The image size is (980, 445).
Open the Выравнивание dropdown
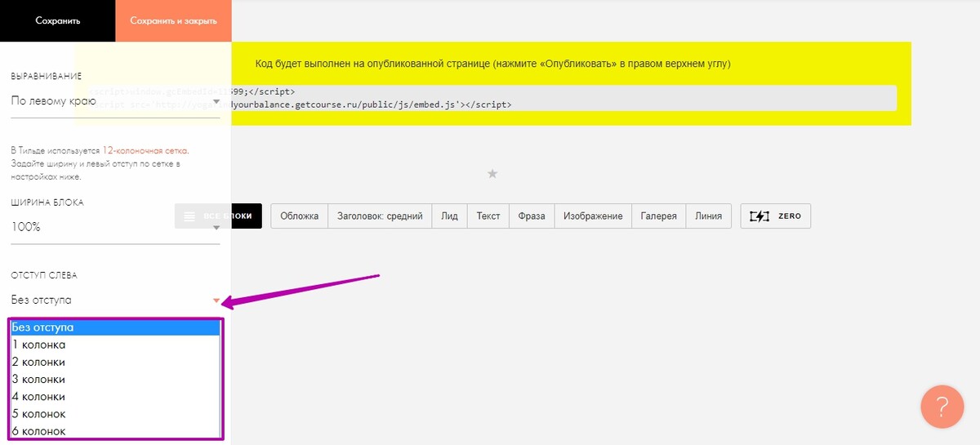tap(115, 102)
